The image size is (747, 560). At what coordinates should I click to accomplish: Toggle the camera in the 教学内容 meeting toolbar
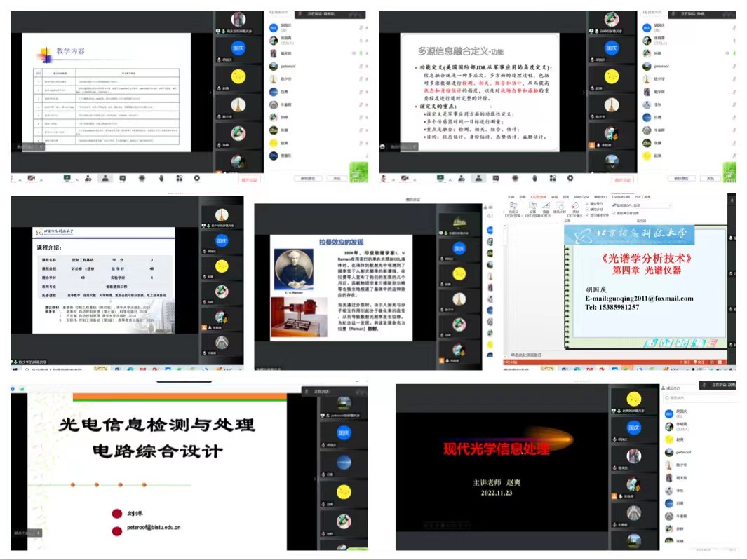tap(31, 178)
